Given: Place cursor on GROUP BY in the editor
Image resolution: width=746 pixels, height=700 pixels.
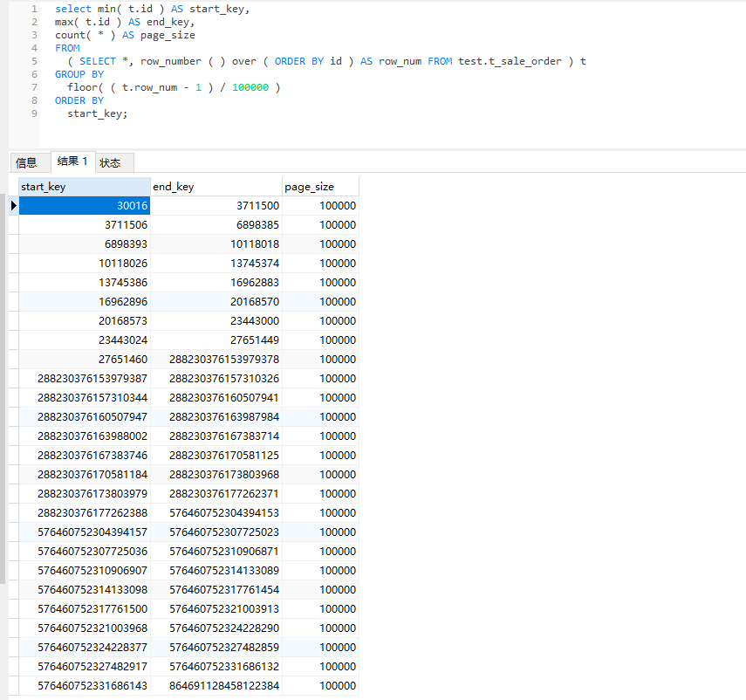Looking at the screenshot, I should pyautogui.click(x=79, y=74).
